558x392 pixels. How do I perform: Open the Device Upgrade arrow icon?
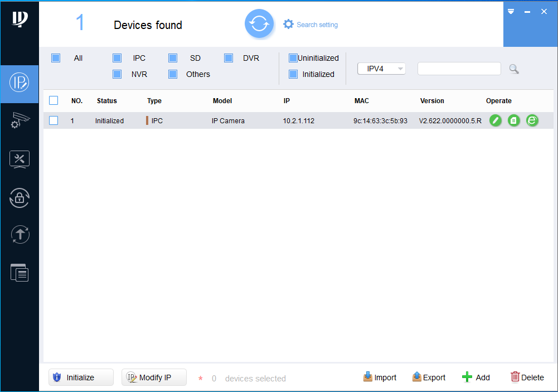20,234
